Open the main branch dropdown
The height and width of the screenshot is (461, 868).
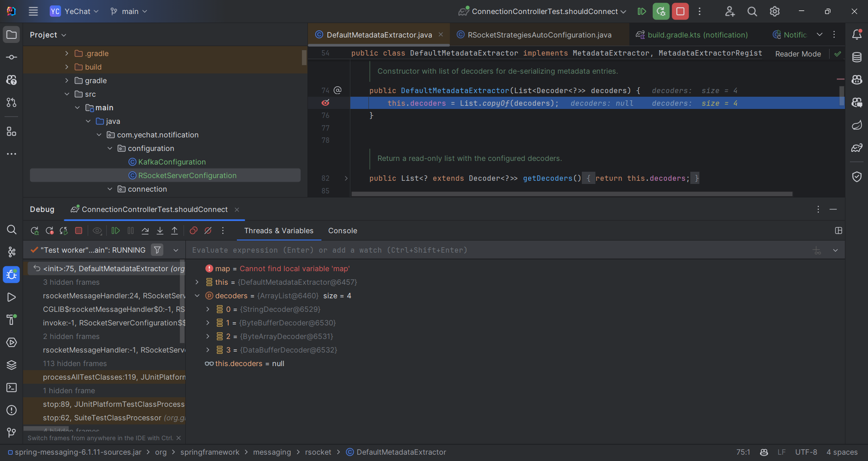pos(129,11)
